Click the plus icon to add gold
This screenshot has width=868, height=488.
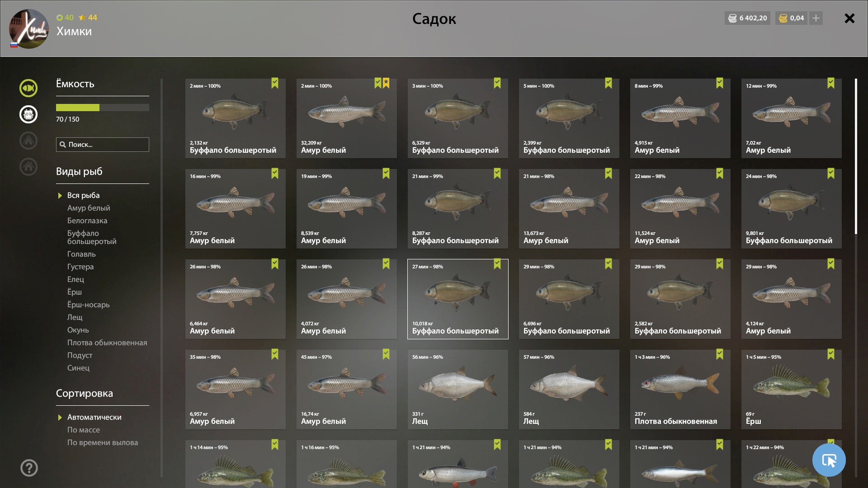coord(816,18)
